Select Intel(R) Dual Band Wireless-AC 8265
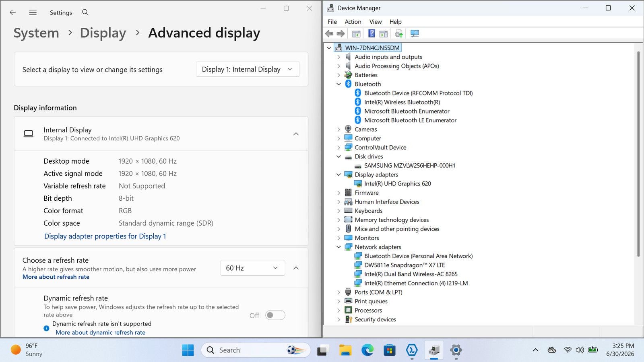The height and width of the screenshot is (362, 644). tap(411, 274)
